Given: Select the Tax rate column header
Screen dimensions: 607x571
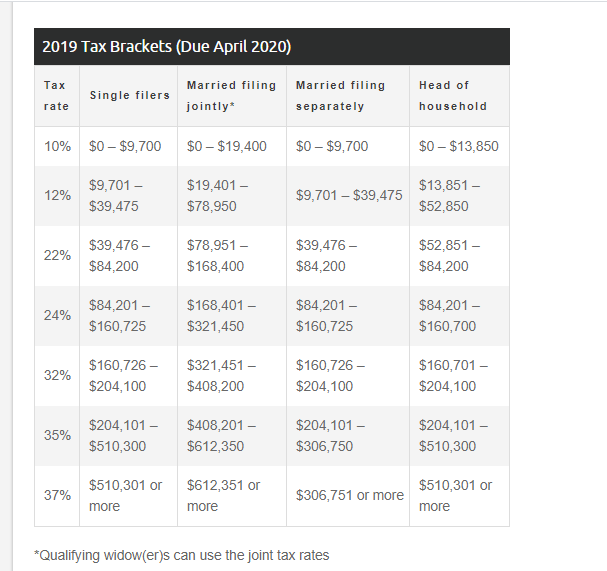Looking at the screenshot, I should [x=56, y=96].
